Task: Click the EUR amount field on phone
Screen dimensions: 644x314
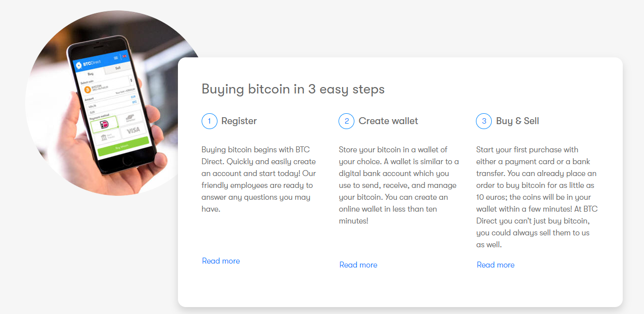Action: 112,105
